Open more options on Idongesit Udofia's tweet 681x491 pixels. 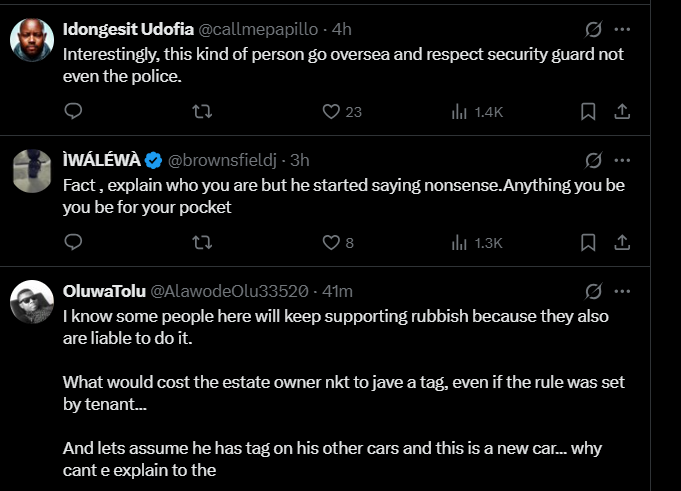(x=622, y=29)
